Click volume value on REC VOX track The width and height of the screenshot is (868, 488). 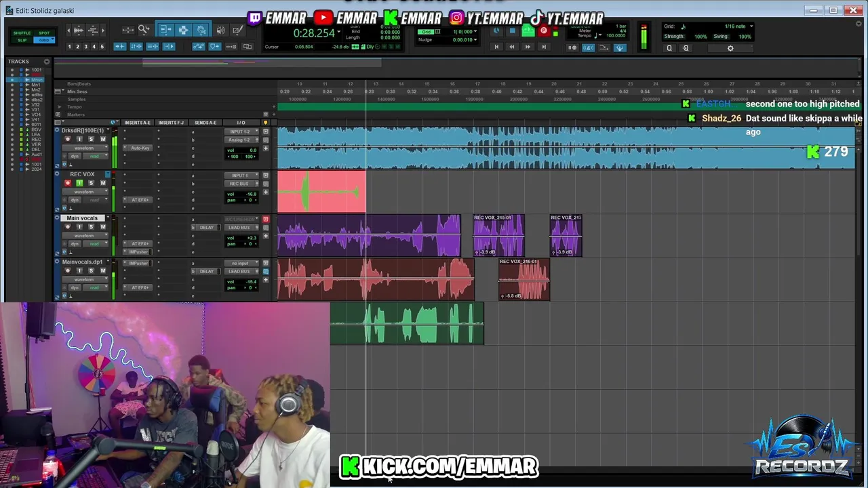pyautogui.click(x=251, y=194)
